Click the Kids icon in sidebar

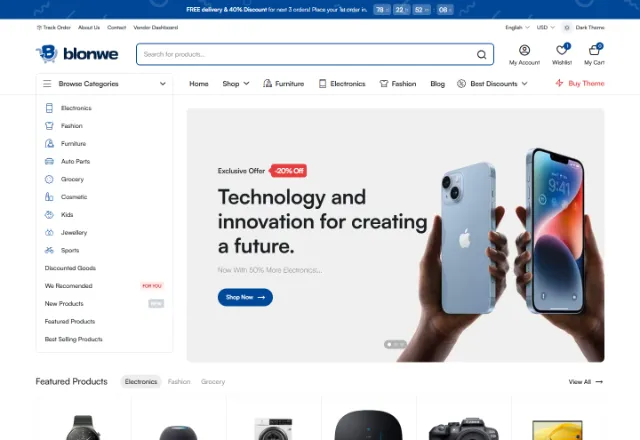[x=49, y=215]
